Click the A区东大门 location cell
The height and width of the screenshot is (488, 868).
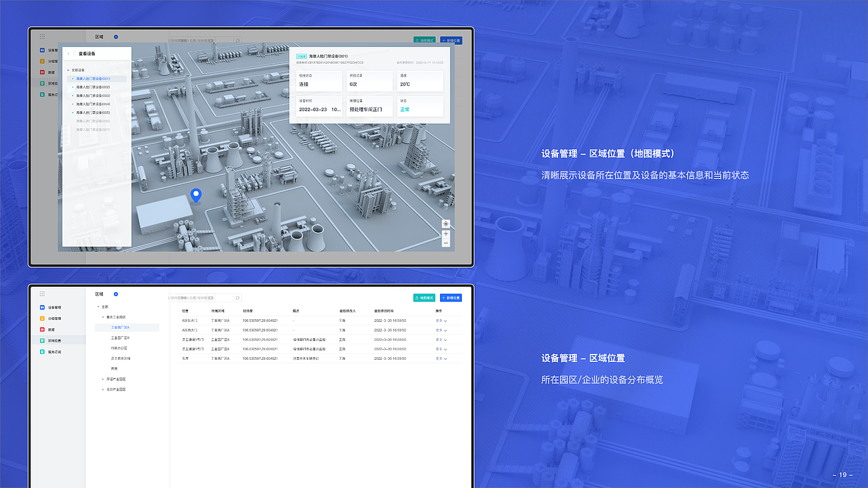(x=190, y=320)
